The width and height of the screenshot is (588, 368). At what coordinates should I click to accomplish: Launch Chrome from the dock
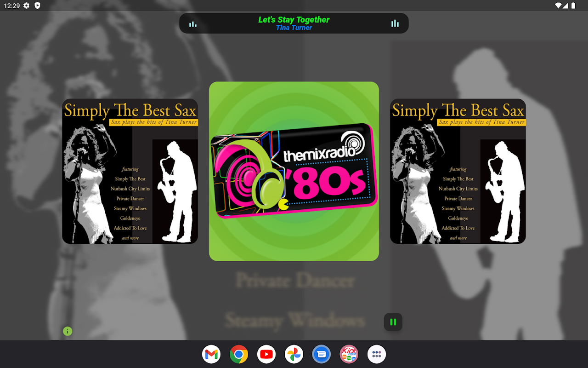coord(239,354)
